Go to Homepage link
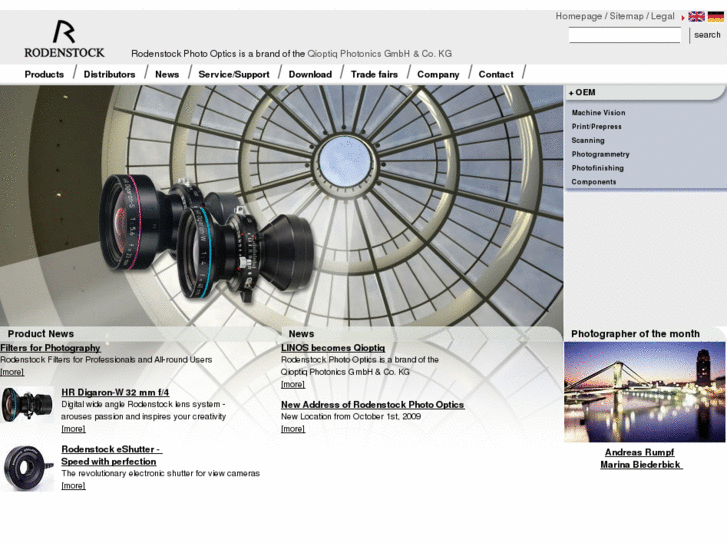This screenshot has width=727, height=545. tap(579, 16)
